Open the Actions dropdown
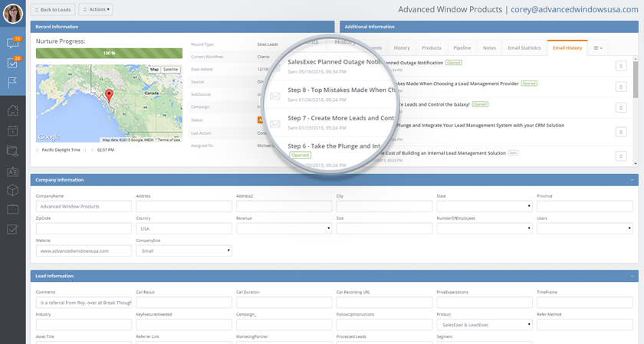 coord(96,9)
